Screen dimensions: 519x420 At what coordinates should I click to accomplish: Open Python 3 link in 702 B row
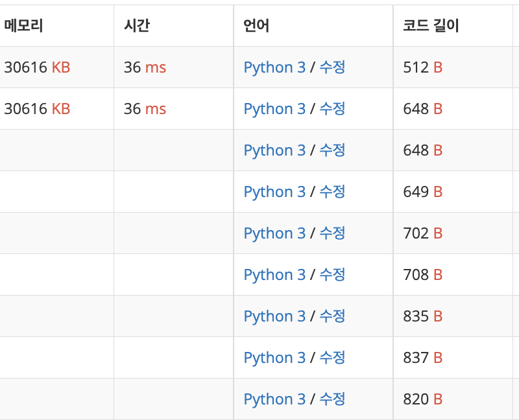tap(274, 233)
